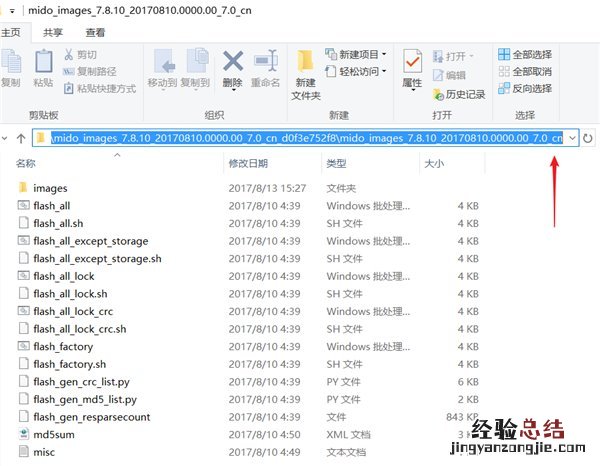Click the 文本文档 type cell
This screenshot has width=600, height=466.
point(346,452)
